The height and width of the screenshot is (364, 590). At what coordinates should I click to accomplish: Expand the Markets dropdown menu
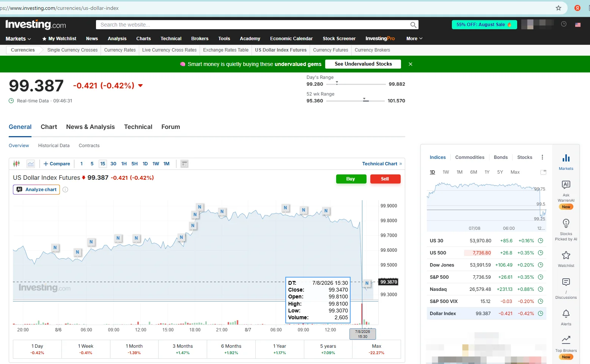click(18, 39)
